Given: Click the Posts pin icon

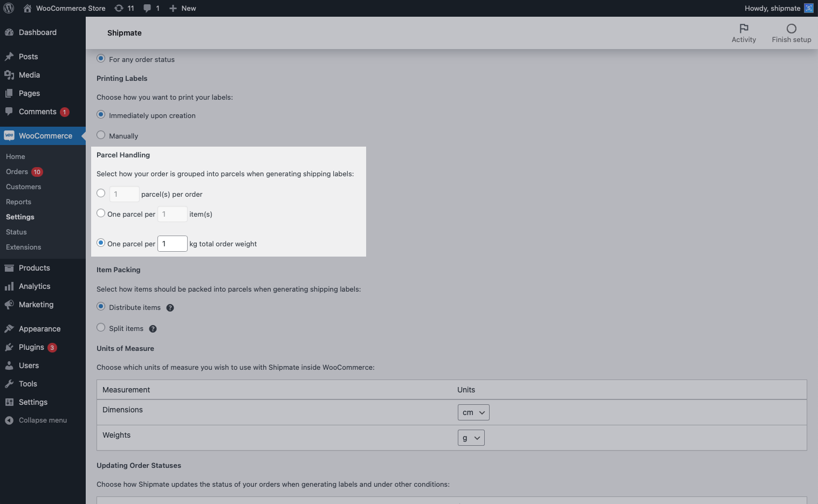Looking at the screenshot, I should (9, 57).
